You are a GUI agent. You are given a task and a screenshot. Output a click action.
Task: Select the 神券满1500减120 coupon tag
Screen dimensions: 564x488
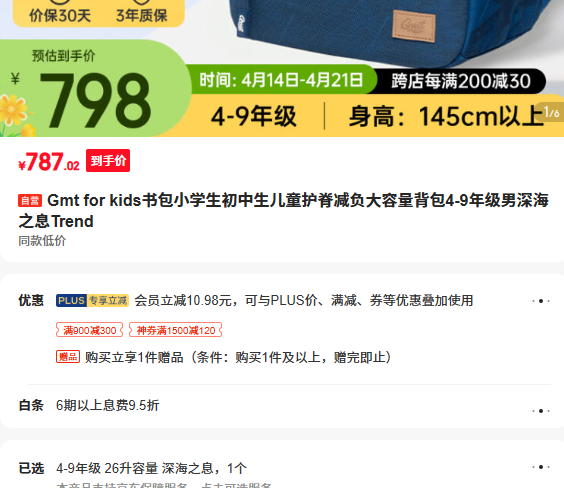pos(176,330)
